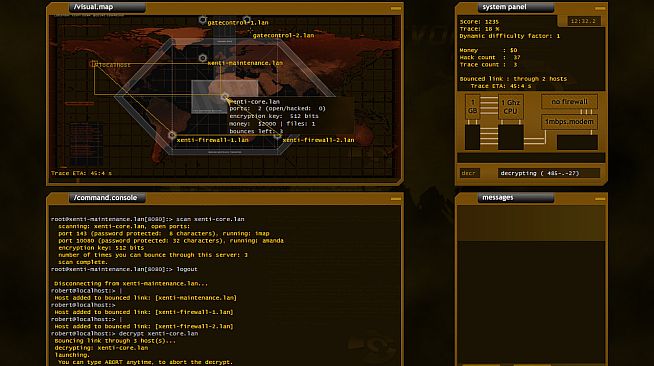Click the xenti-maintenance.lan server node
Screen dimensions: 654x366
click(x=203, y=58)
